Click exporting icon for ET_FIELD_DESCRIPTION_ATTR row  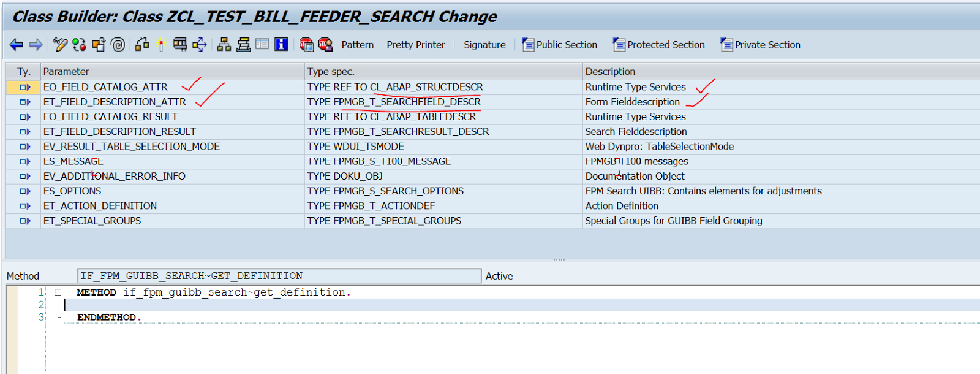click(x=24, y=102)
